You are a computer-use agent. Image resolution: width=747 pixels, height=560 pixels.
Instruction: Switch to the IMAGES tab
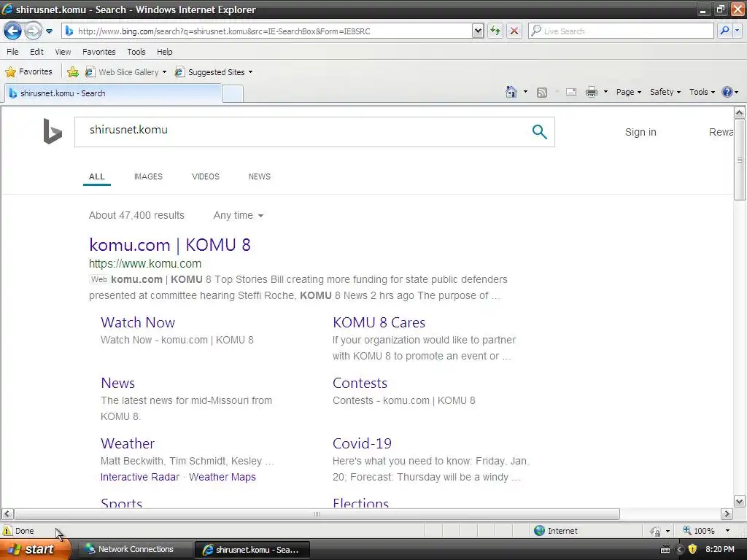click(x=148, y=176)
